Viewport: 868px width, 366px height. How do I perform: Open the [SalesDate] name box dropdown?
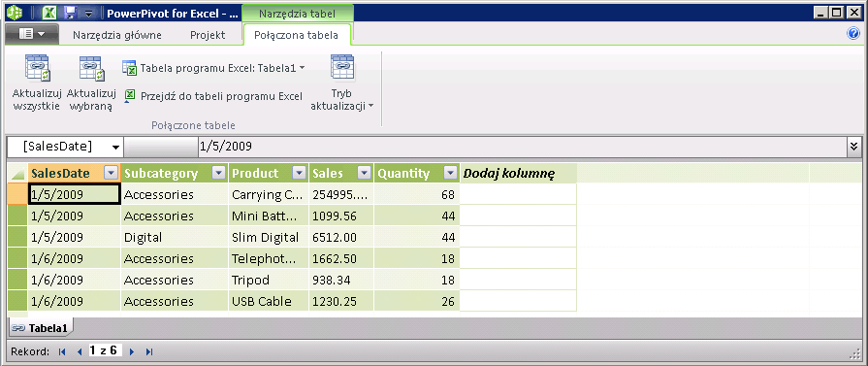click(115, 147)
